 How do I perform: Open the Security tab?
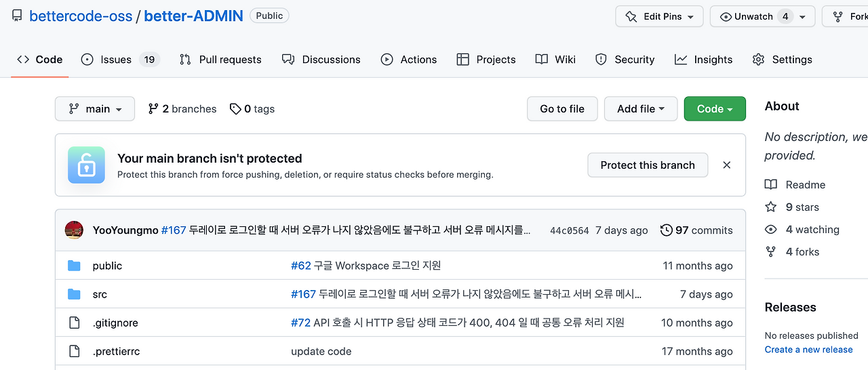(625, 60)
